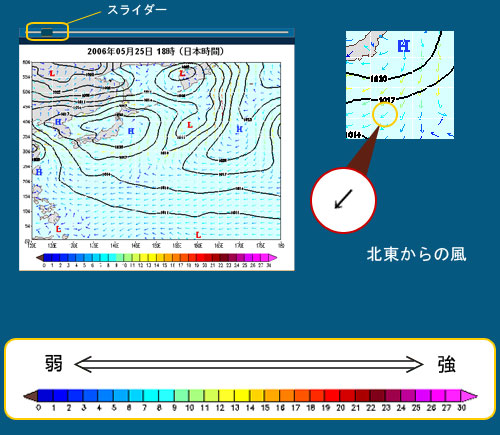Click the blue H west of Korea
Screen dimensions: 500x435
(x=58, y=122)
